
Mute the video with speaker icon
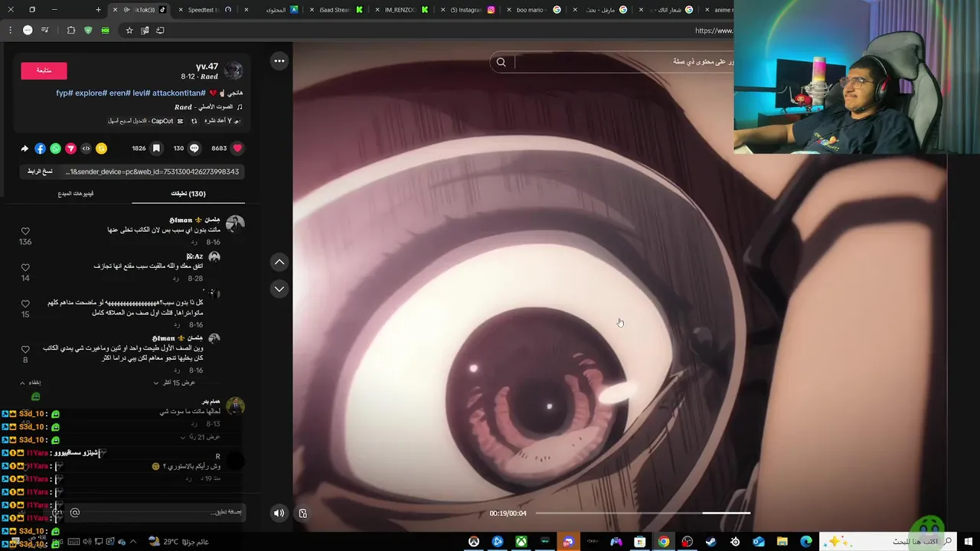click(x=279, y=513)
